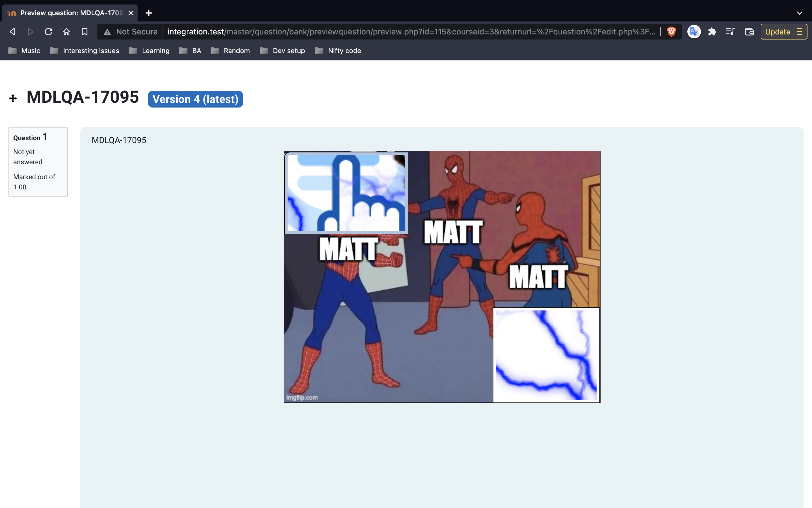Select the Preview question MDLQA-17095 tab
The height and width of the screenshot is (508, 812).
(70, 13)
